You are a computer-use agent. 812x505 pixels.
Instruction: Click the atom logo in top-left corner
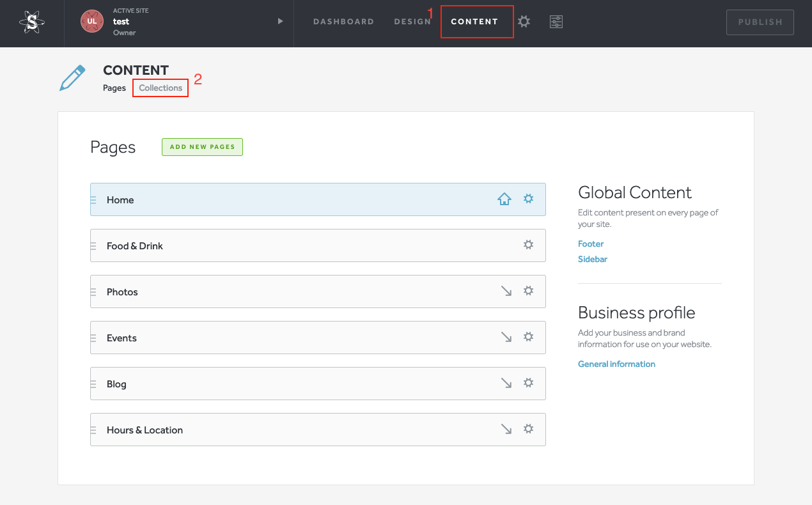32,23
